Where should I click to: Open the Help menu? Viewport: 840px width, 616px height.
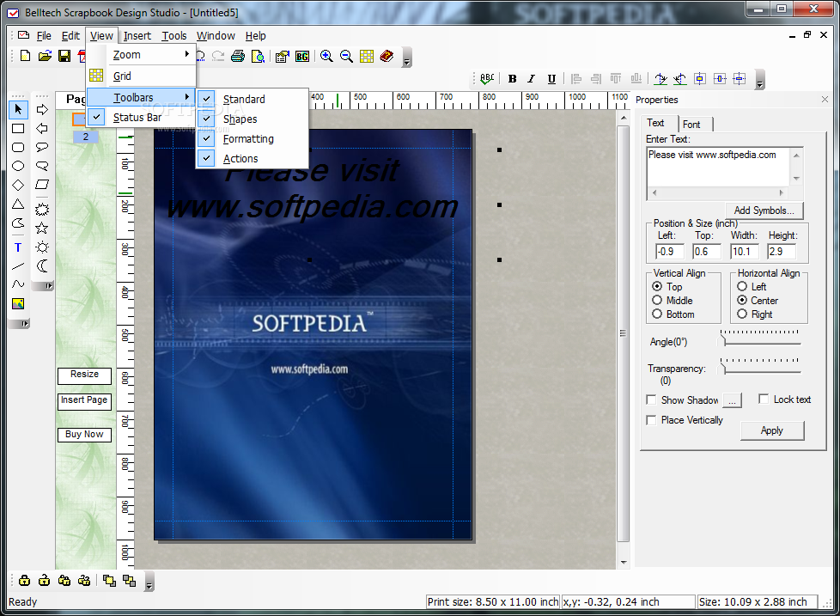(256, 36)
